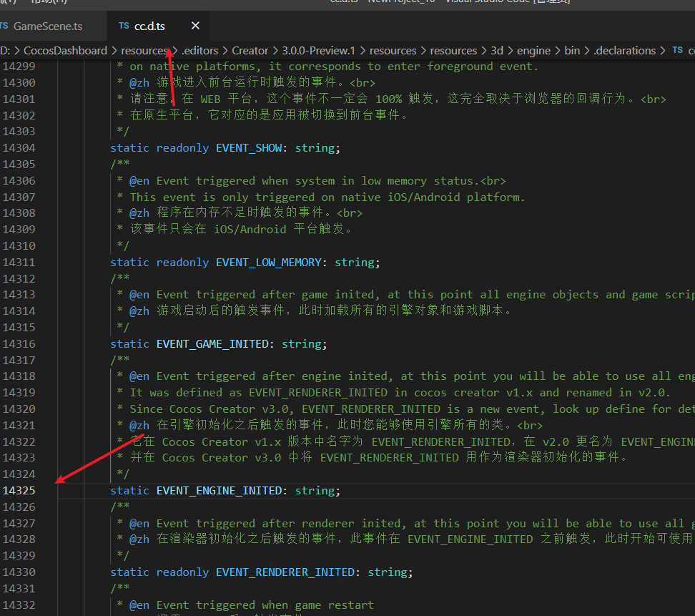Click 'static' keyword on line 14316
The width and height of the screenshot is (695, 616).
[130, 343]
